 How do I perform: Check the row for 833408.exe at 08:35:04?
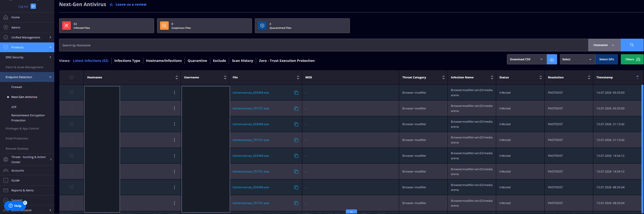click(x=71, y=187)
